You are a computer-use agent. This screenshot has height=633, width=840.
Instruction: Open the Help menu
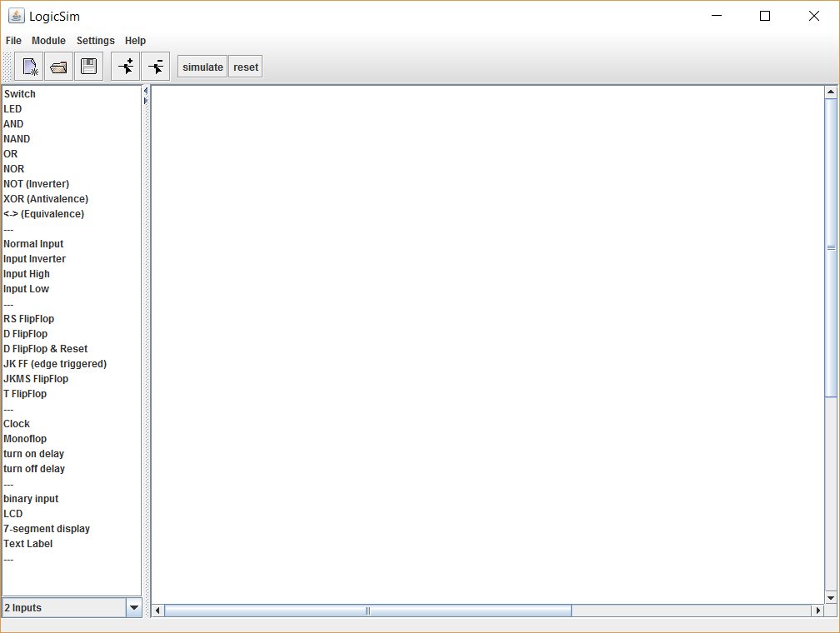[x=135, y=41]
